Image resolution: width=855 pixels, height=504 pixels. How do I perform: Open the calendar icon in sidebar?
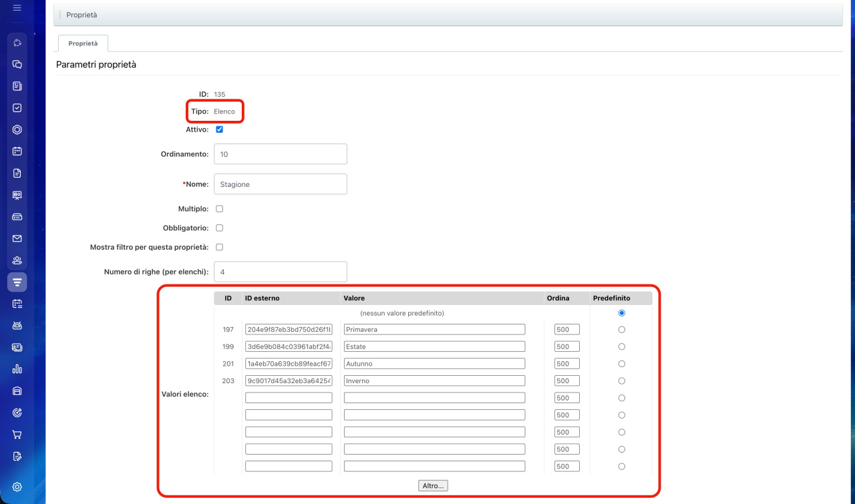coord(17,151)
